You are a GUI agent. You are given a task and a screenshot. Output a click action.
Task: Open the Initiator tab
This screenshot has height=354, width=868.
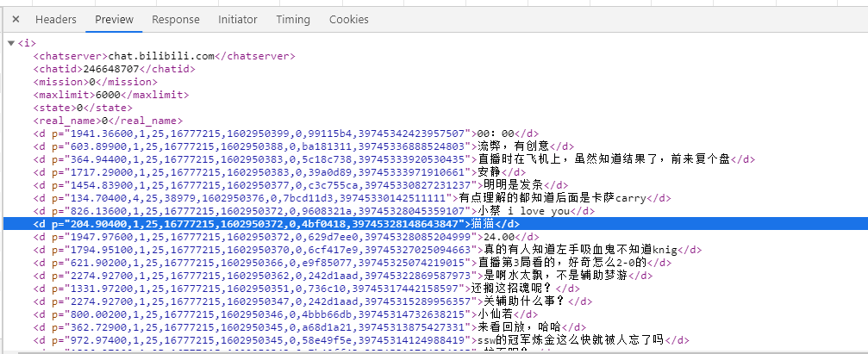pyautogui.click(x=238, y=19)
